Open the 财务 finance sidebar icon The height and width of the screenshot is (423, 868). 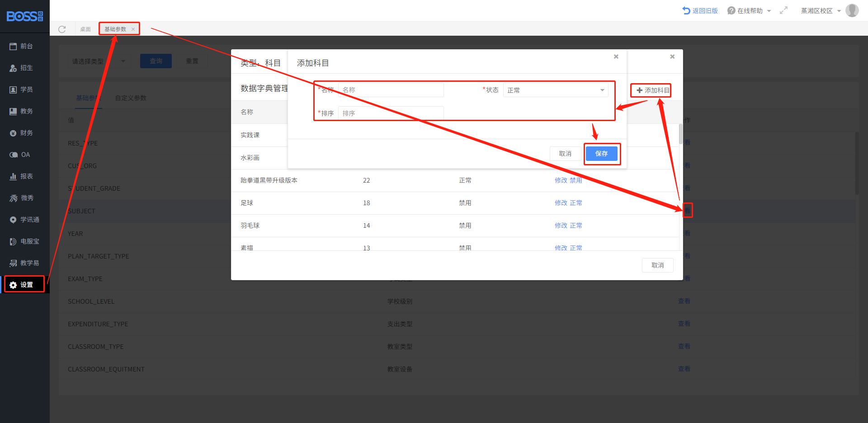[13, 133]
